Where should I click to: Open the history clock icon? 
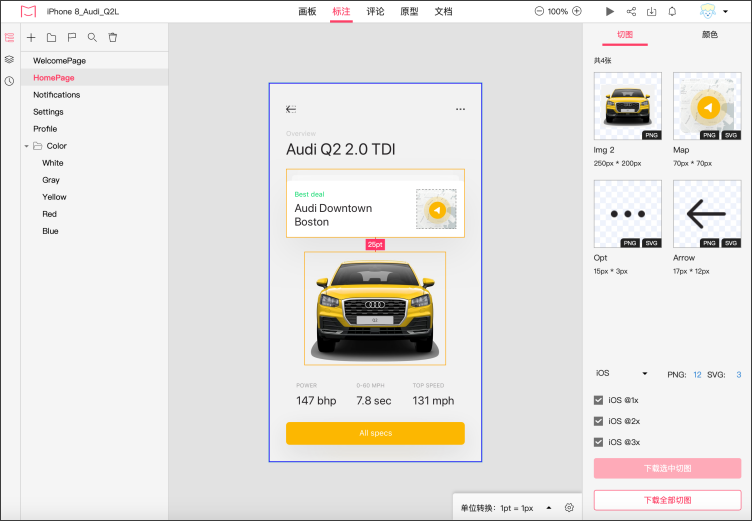[9, 80]
